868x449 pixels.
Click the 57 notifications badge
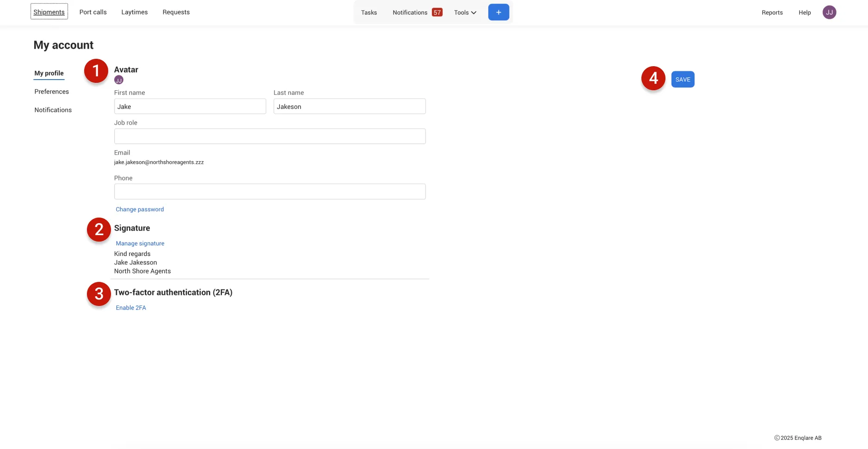[437, 12]
